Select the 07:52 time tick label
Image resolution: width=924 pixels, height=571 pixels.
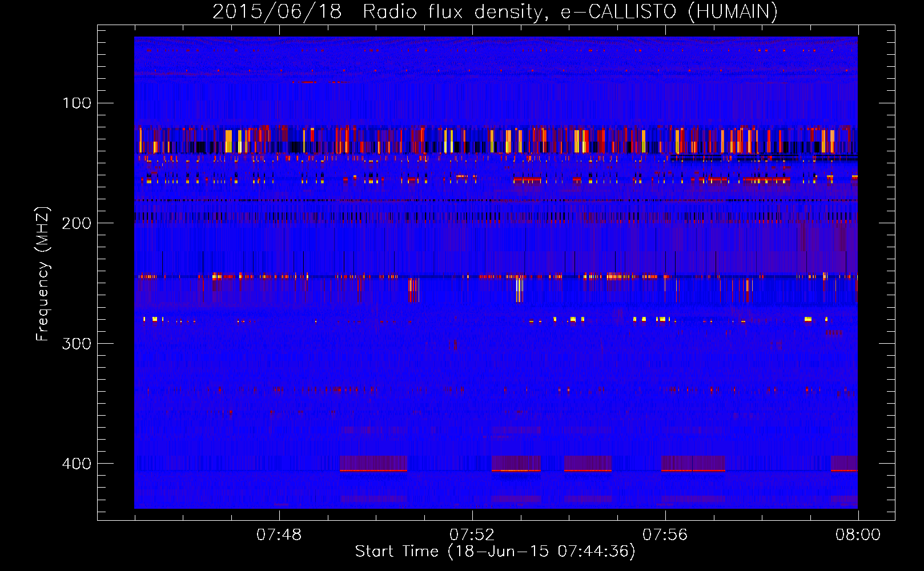[472, 535]
